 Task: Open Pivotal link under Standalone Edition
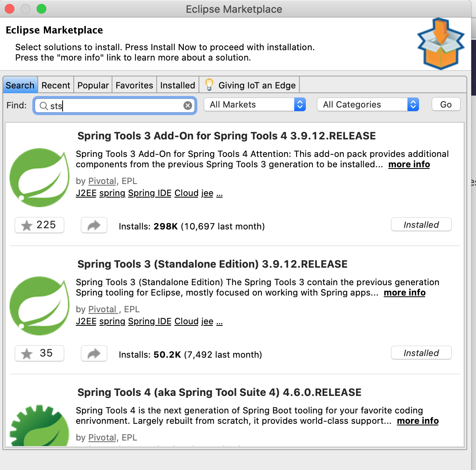[x=102, y=309]
